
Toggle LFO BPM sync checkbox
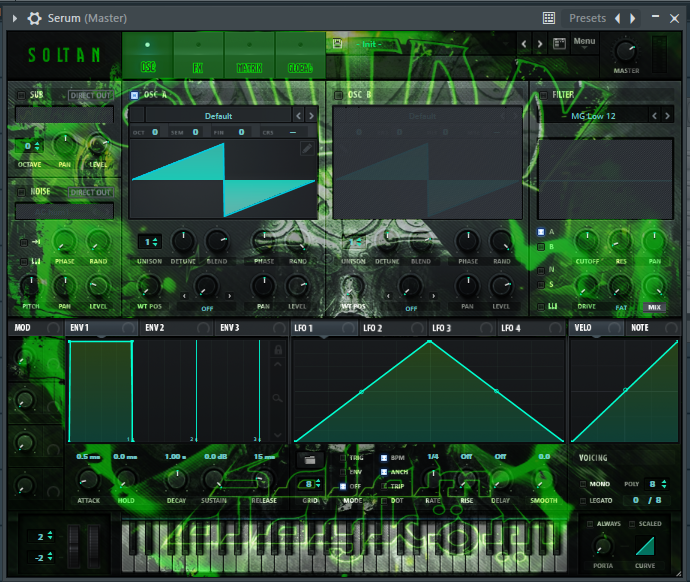(x=384, y=458)
